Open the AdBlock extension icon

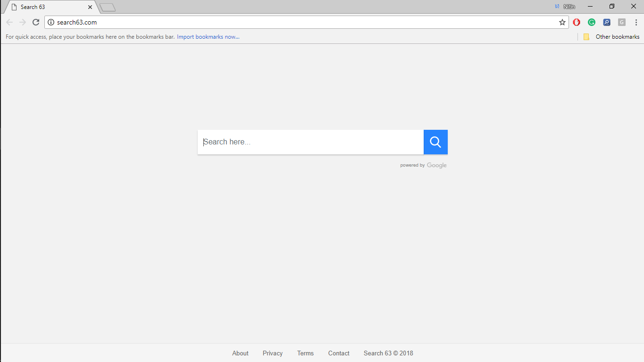point(577,22)
